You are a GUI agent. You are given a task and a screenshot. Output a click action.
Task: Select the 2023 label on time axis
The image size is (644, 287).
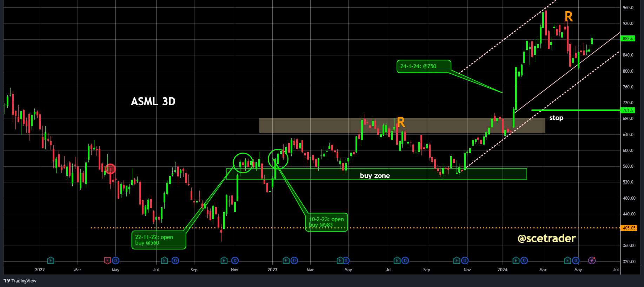coord(272,270)
